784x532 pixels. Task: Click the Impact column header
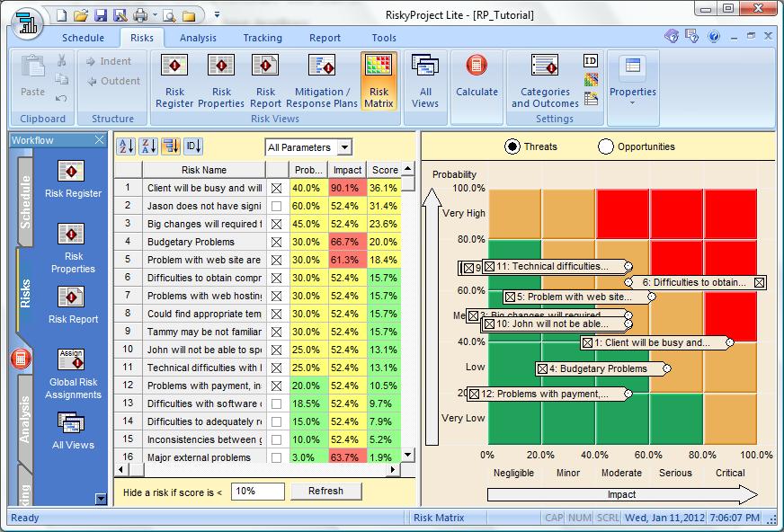click(x=347, y=170)
